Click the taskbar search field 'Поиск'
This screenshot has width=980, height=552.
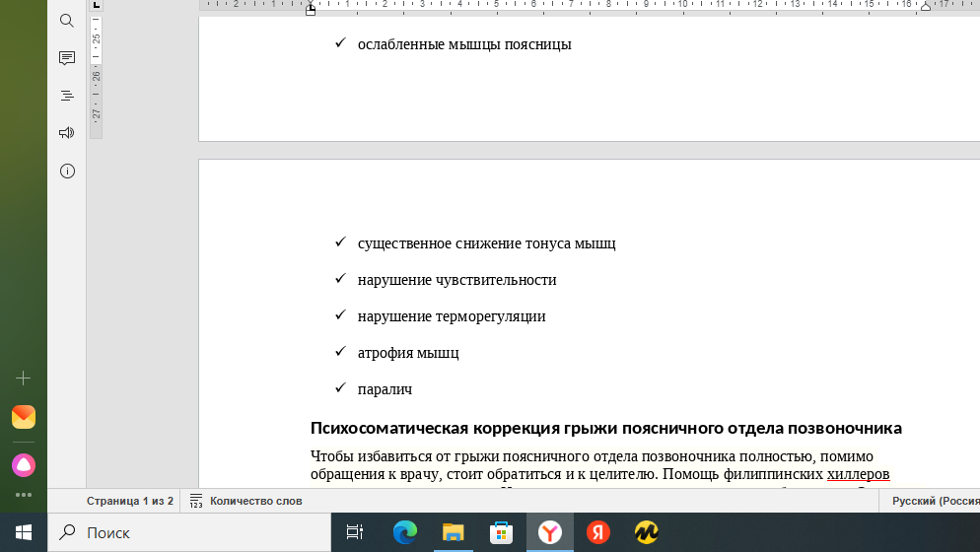(x=189, y=532)
